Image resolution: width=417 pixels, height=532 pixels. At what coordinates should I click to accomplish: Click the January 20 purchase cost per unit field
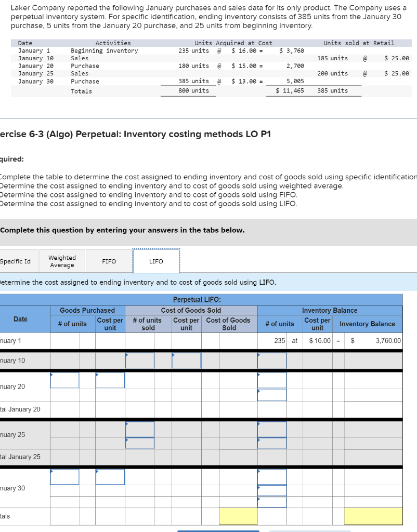click(109, 380)
